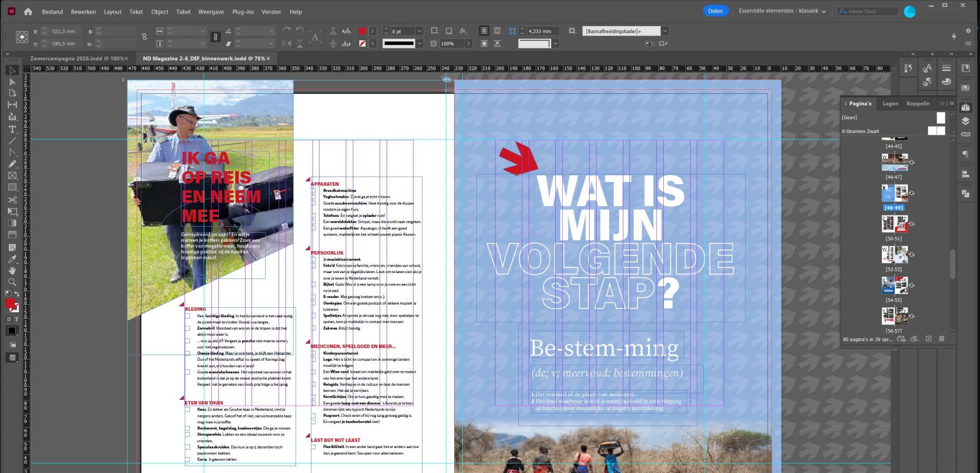Image resolution: width=980 pixels, height=473 pixels.
Task: Select the Gap tool
Action: point(12,105)
